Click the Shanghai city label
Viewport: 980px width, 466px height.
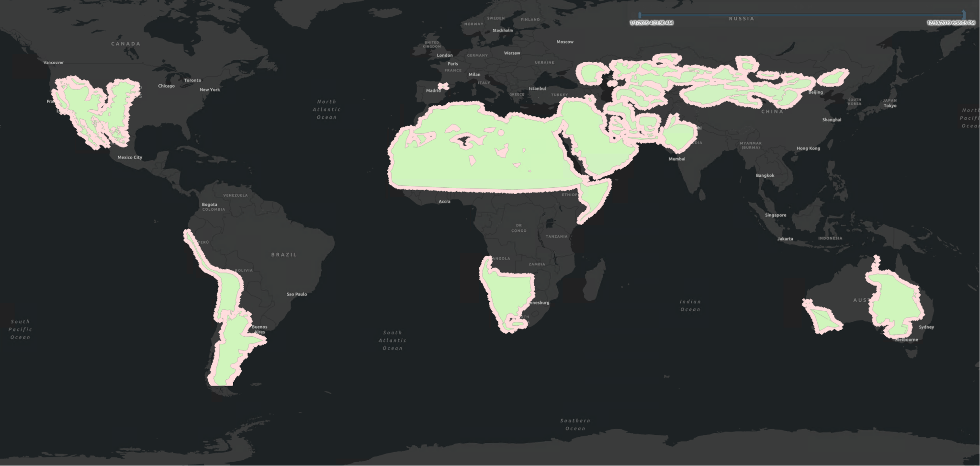tap(832, 119)
